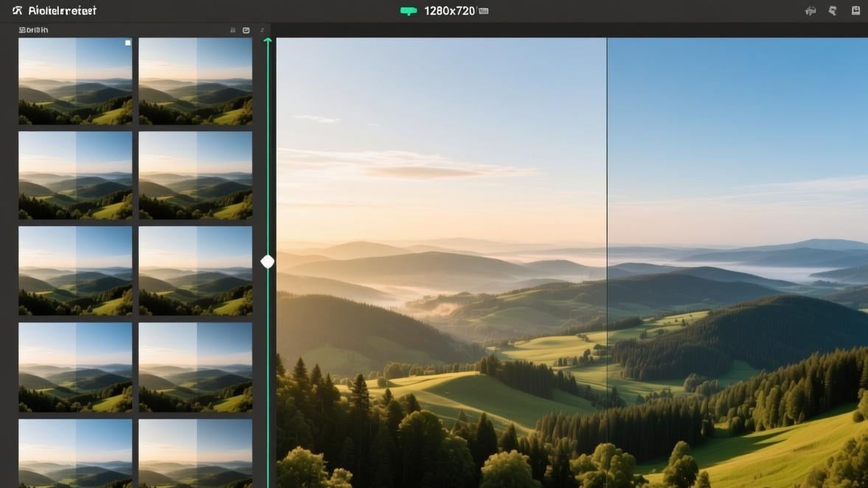Click the flag-shaped icon in top-right bar
The width and height of the screenshot is (868, 488).
click(833, 10)
